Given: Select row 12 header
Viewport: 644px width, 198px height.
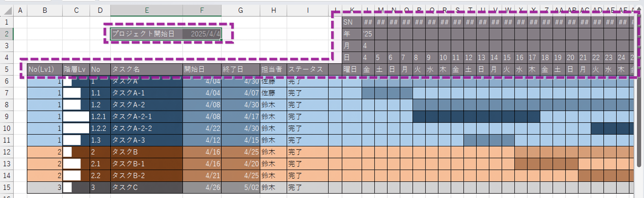Looking at the screenshot, I should 7,152.
